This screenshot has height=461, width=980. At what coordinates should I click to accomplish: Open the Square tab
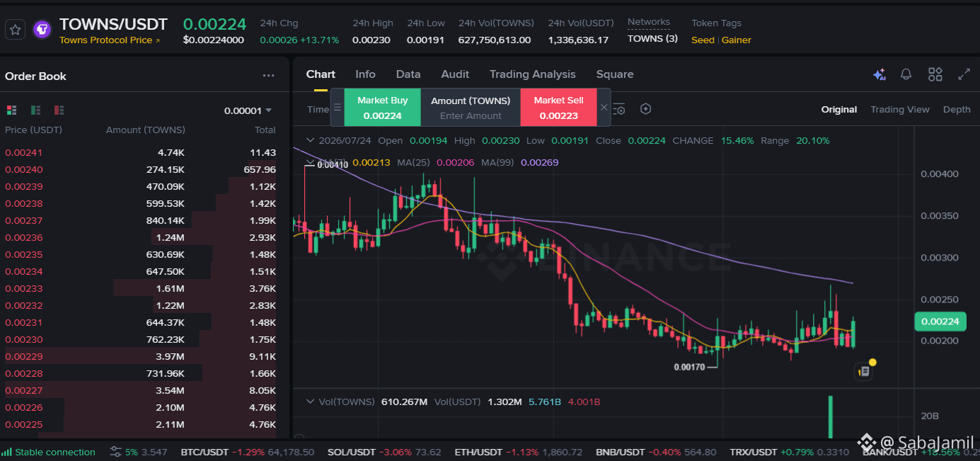[615, 74]
